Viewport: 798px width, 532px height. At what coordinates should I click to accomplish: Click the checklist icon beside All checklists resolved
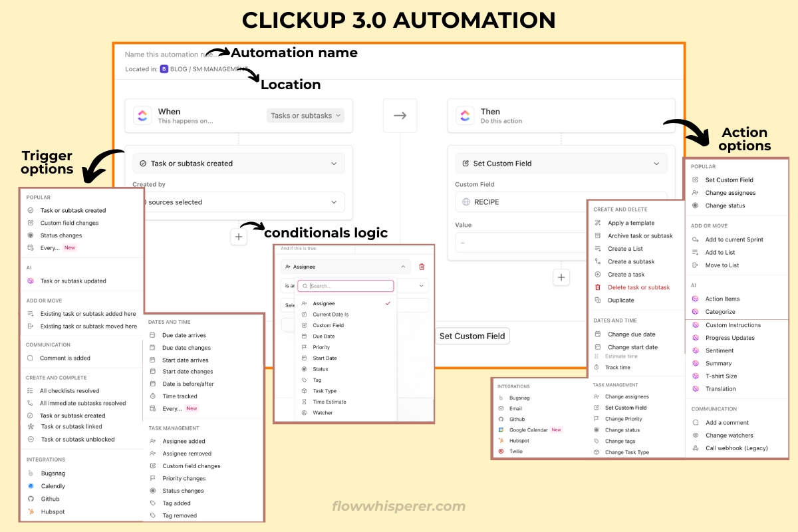pos(31,391)
